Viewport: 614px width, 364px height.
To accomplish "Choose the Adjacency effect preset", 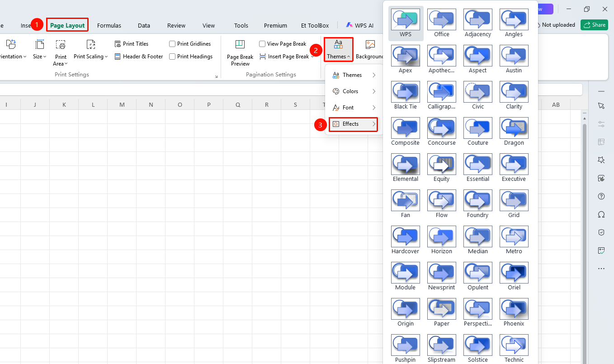I will [478, 24].
